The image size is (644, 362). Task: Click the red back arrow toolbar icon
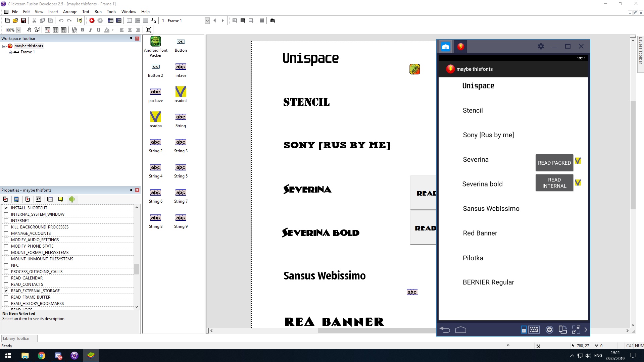coord(92,20)
